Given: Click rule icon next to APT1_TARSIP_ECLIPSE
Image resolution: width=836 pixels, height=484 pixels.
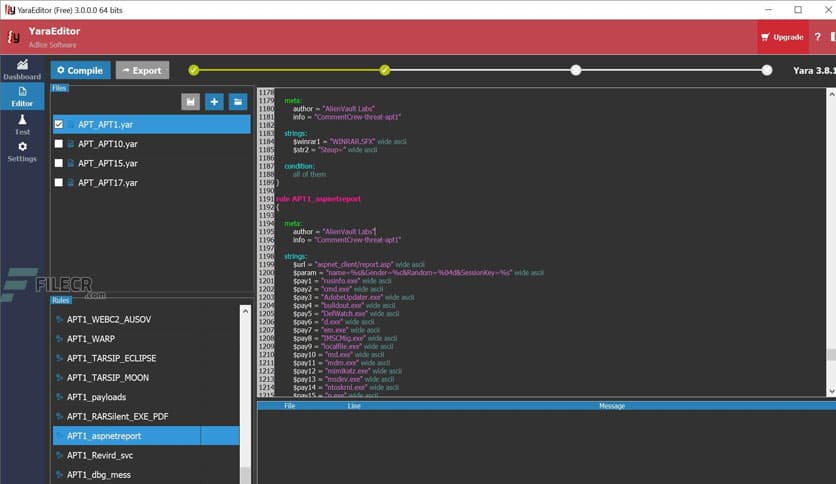Looking at the screenshot, I should coord(60,358).
